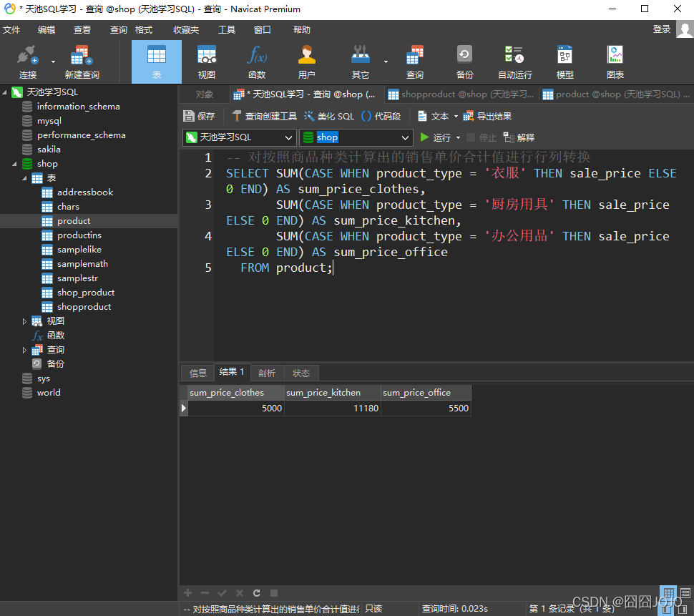Select the 表 (Table) toolbar icon
Image resolution: width=694 pixels, height=616 pixels.
pyautogui.click(x=157, y=62)
